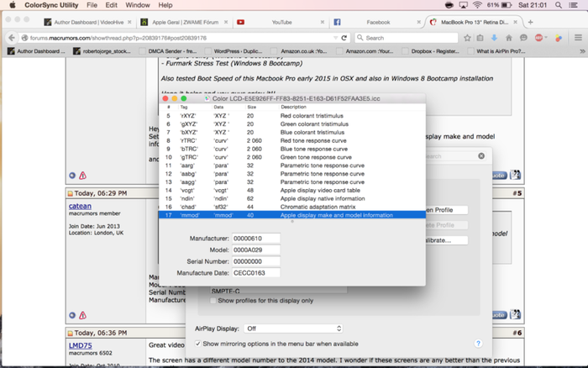Click the browser Search field
This screenshot has width=588, height=368.
pos(407,38)
